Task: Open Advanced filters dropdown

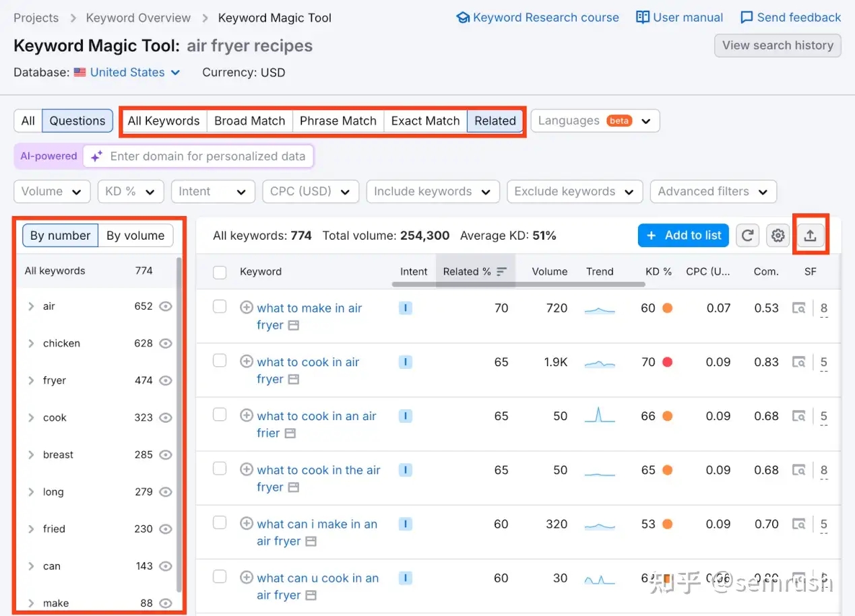Action: (x=713, y=191)
